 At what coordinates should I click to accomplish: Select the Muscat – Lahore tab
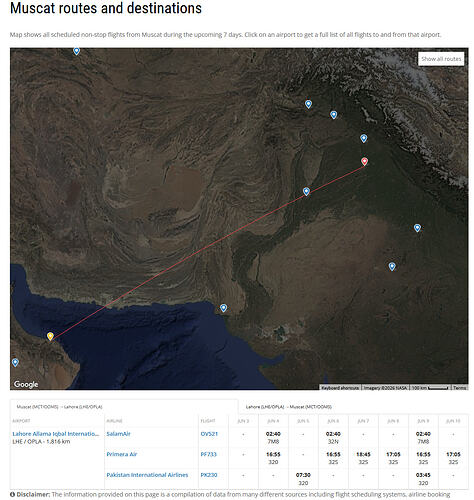tap(59, 407)
